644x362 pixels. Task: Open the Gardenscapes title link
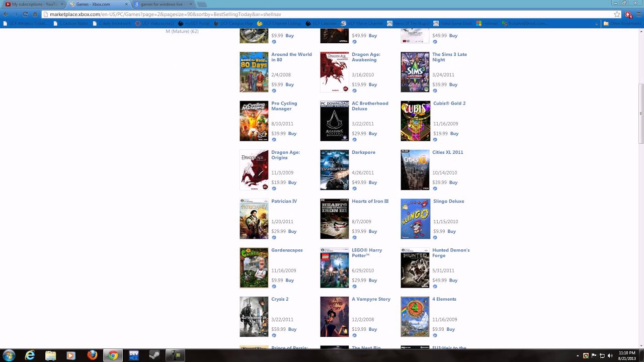coord(287,250)
